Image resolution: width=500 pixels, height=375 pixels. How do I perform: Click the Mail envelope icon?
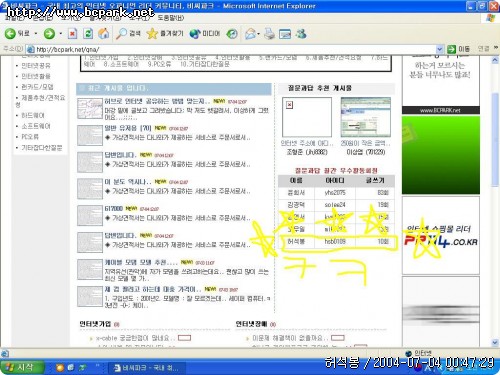(250, 34)
